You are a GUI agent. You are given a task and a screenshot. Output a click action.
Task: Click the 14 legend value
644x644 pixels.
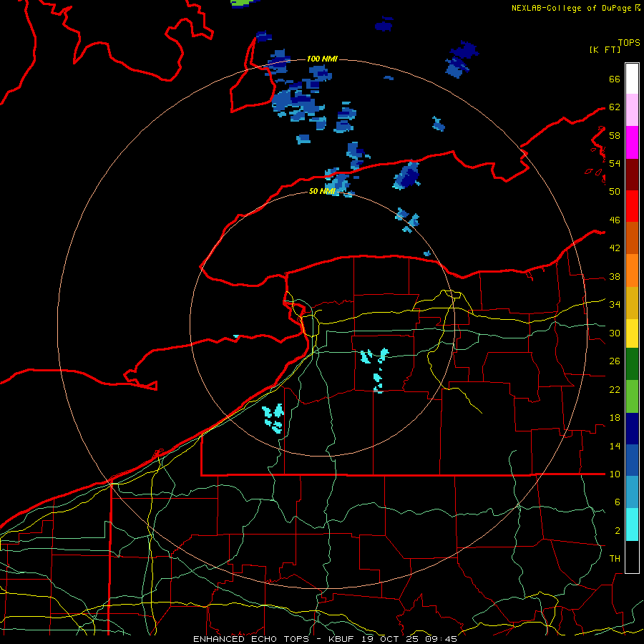tap(615, 446)
